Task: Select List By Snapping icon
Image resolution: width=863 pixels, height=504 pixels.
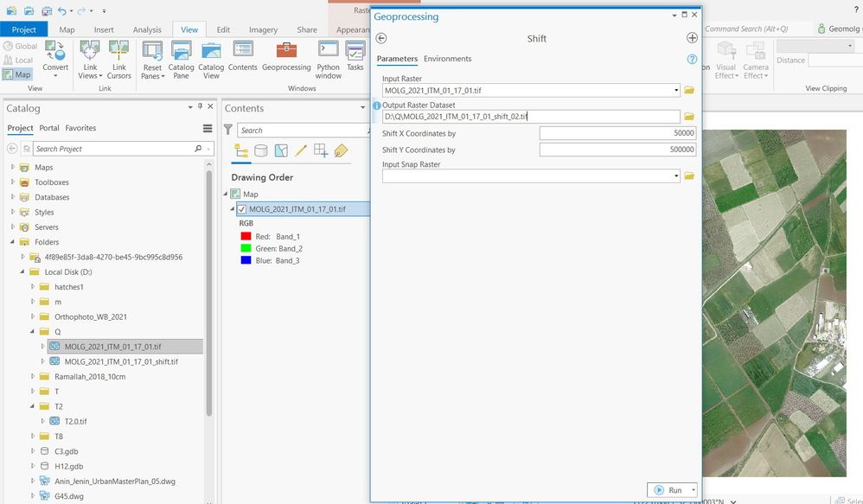Action: (x=321, y=150)
